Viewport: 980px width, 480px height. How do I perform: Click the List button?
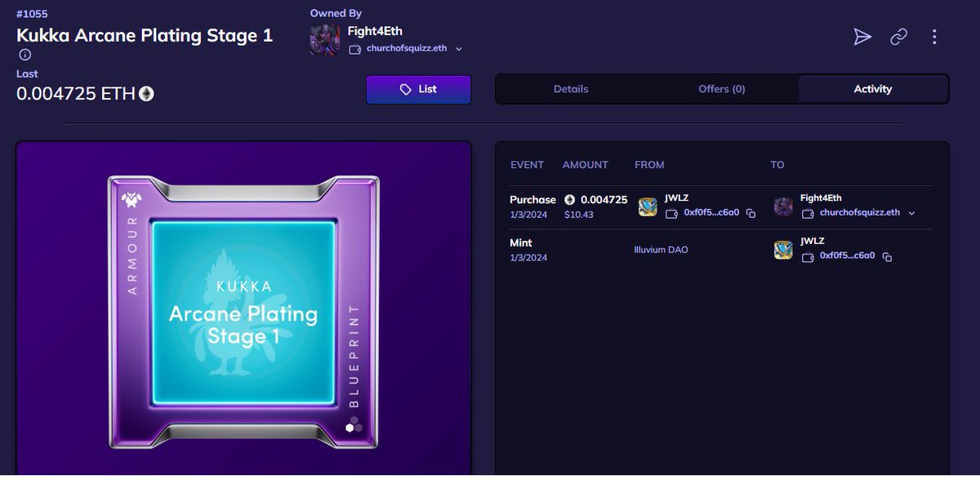(418, 90)
